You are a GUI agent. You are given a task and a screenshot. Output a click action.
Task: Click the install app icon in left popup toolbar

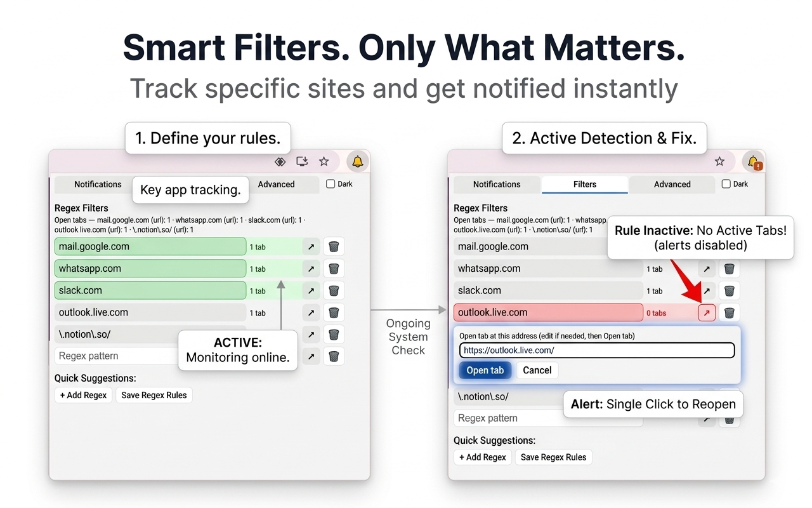click(302, 162)
